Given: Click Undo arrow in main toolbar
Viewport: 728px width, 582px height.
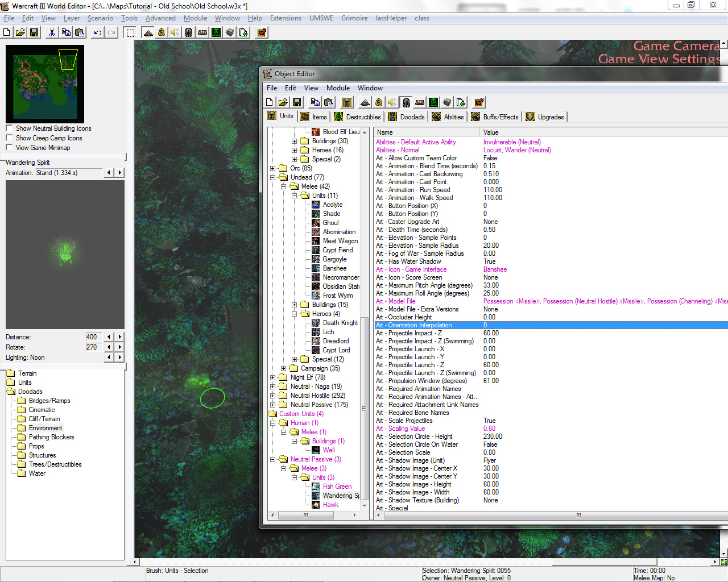Looking at the screenshot, I should (x=98, y=32).
